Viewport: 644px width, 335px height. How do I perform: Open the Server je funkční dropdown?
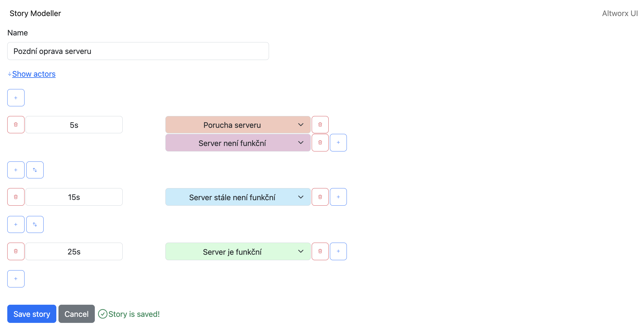238,251
